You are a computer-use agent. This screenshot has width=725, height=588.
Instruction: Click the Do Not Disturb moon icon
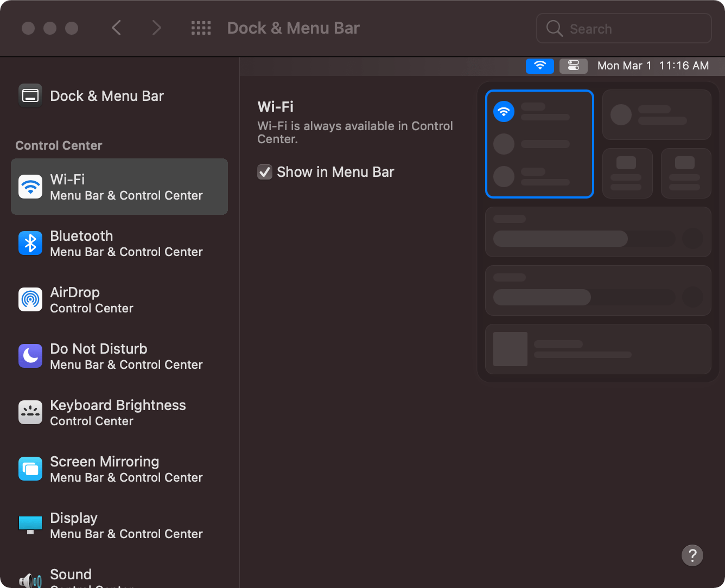(x=30, y=356)
